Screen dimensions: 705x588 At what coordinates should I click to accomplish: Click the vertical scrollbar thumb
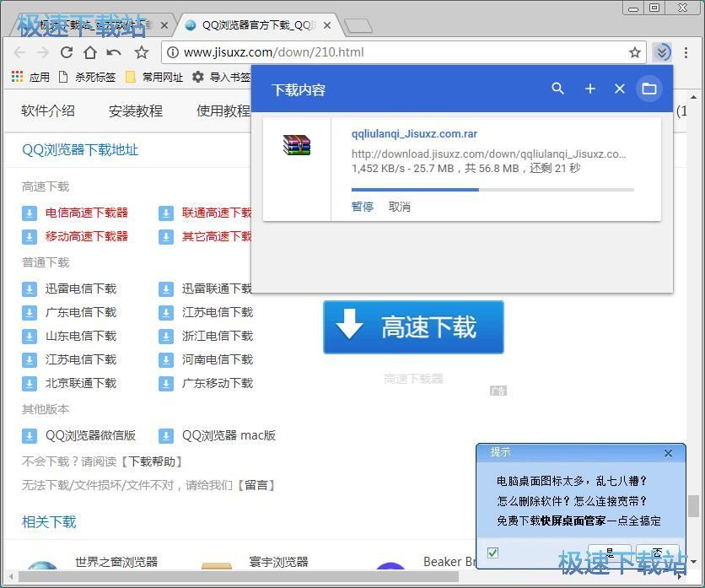(693, 506)
